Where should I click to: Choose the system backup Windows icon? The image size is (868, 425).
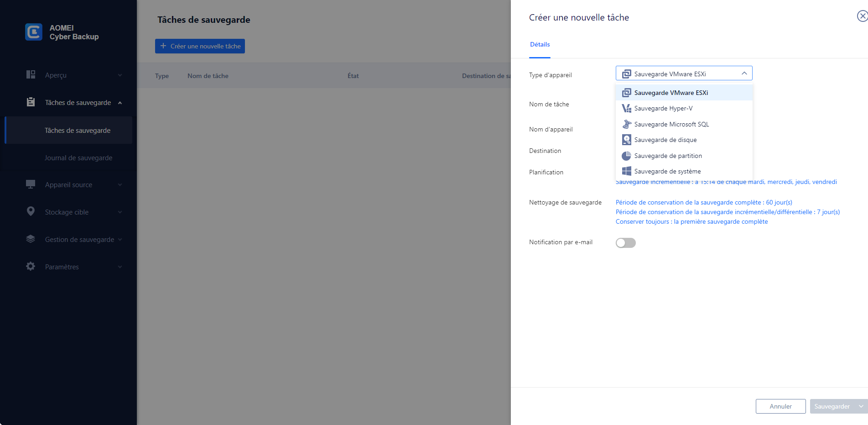(x=626, y=172)
